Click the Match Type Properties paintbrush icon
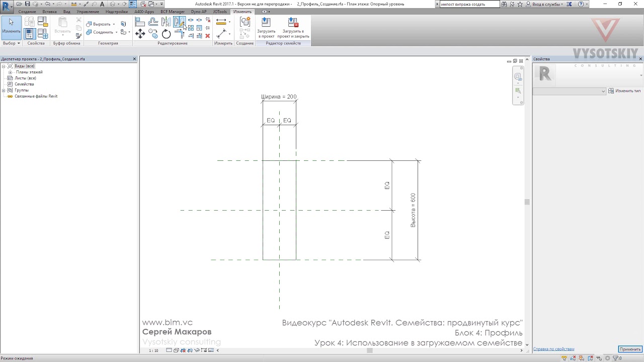 [x=78, y=36]
